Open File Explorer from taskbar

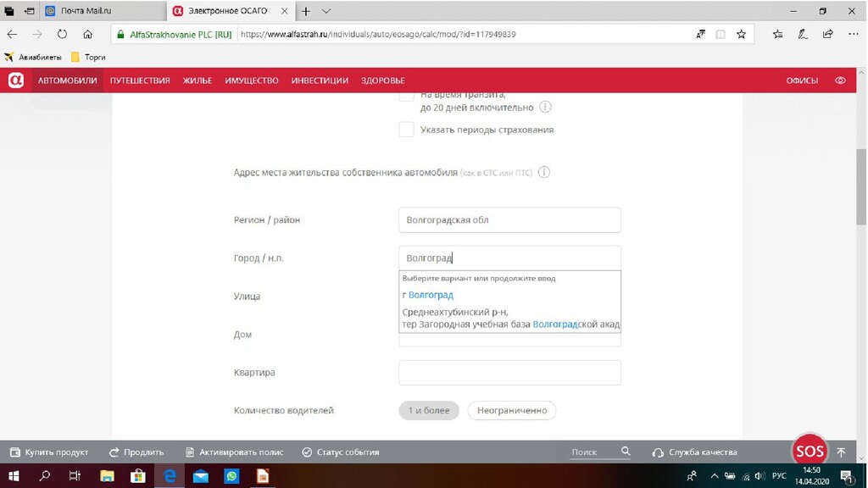pyautogui.click(x=107, y=476)
